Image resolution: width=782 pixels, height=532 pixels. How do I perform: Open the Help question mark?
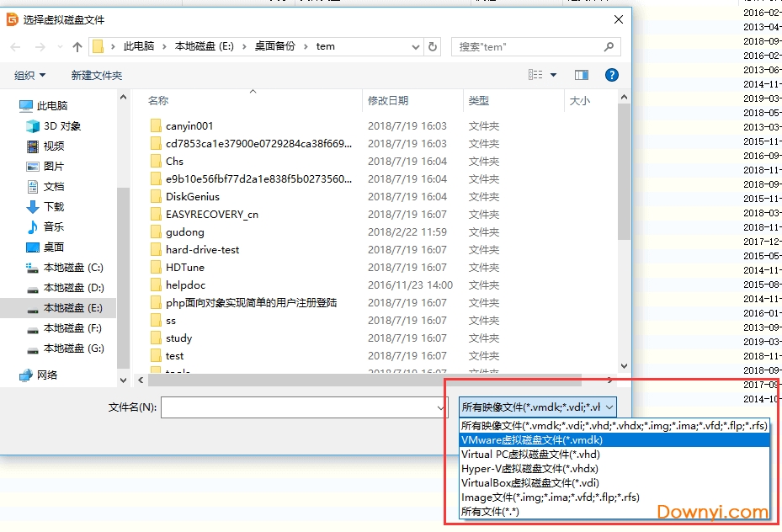tap(611, 75)
